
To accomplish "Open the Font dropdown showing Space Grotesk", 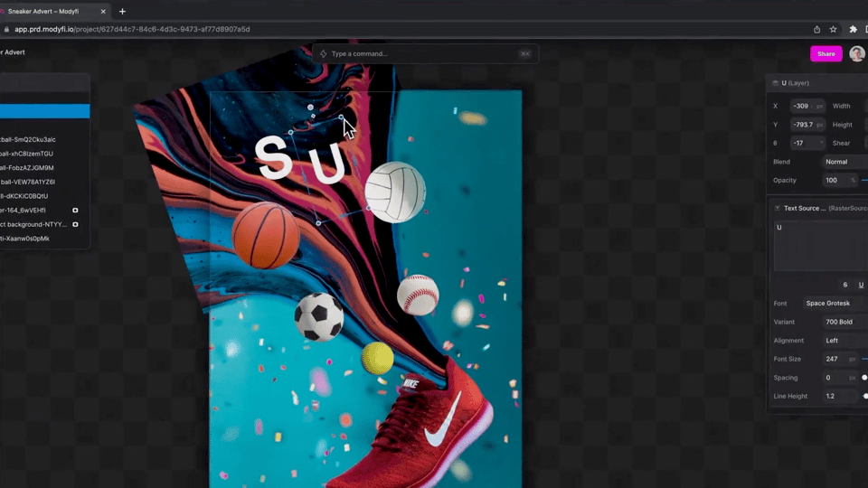I will pyautogui.click(x=835, y=304).
